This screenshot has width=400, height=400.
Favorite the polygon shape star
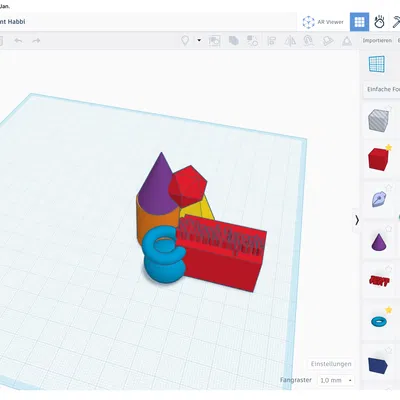389,350
